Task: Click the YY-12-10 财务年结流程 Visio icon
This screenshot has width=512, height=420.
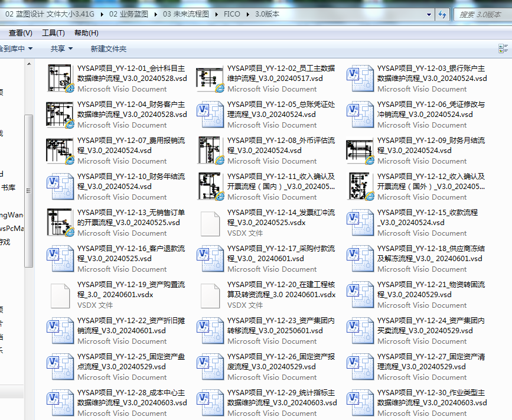Action: (61, 186)
